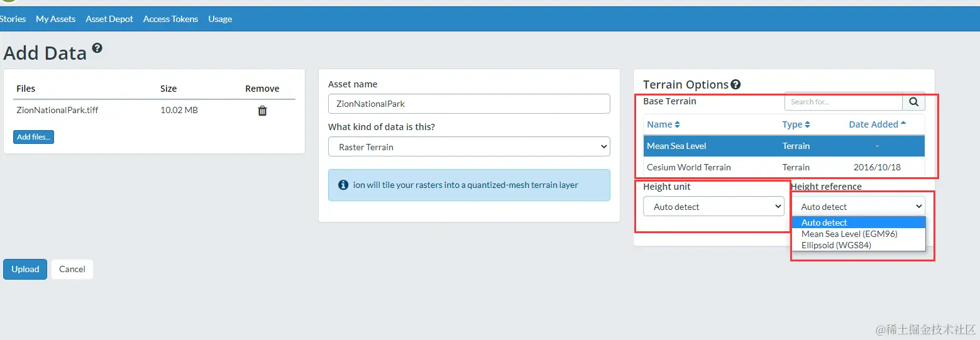Cancel adding data
This screenshot has width=980, height=340.
(x=72, y=269)
